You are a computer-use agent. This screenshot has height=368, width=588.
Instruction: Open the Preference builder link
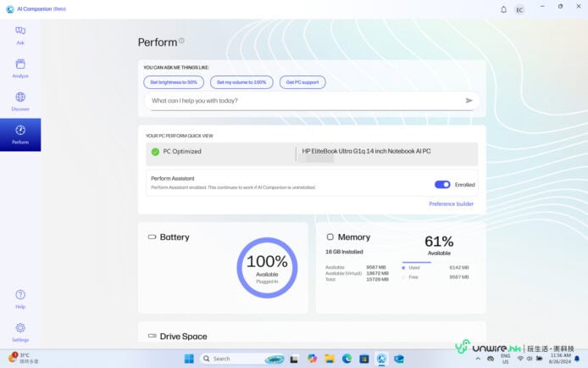pyautogui.click(x=451, y=204)
